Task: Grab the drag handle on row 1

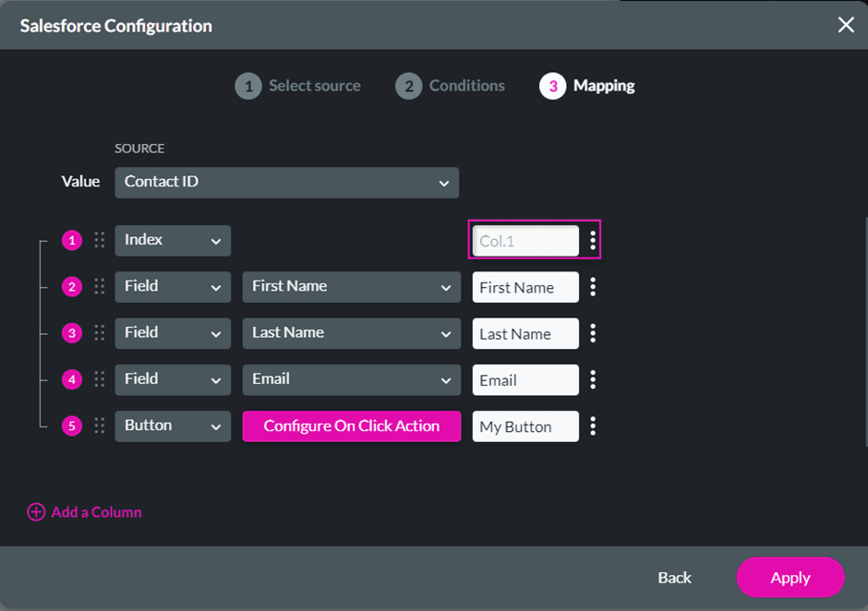Action: (x=100, y=240)
